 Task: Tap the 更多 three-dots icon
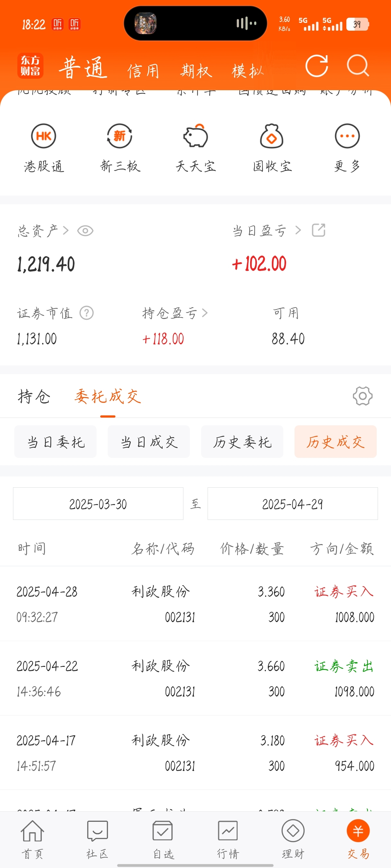[347, 136]
